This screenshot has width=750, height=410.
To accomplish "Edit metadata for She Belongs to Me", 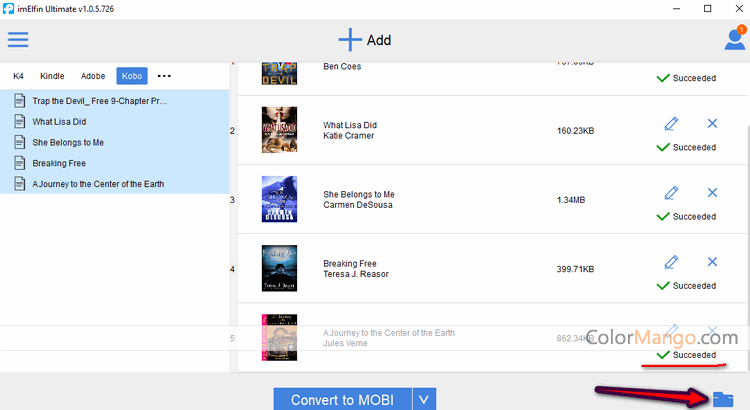I will click(x=672, y=192).
